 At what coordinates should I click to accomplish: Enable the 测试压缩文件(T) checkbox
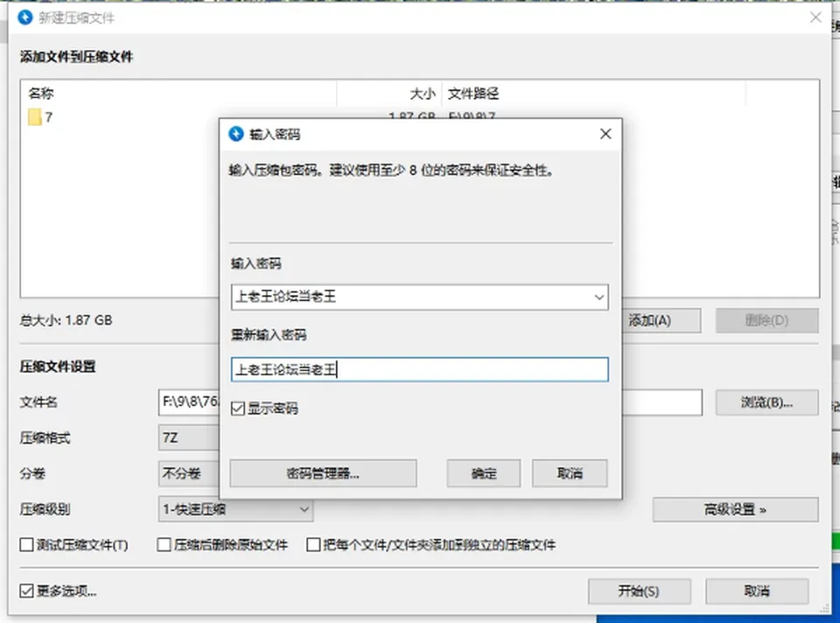(26, 545)
